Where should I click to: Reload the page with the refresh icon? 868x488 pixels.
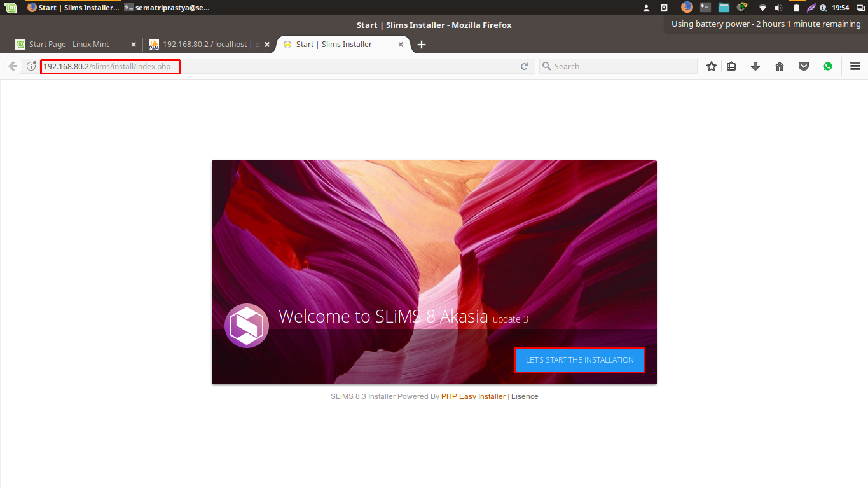tap(524, 66)
